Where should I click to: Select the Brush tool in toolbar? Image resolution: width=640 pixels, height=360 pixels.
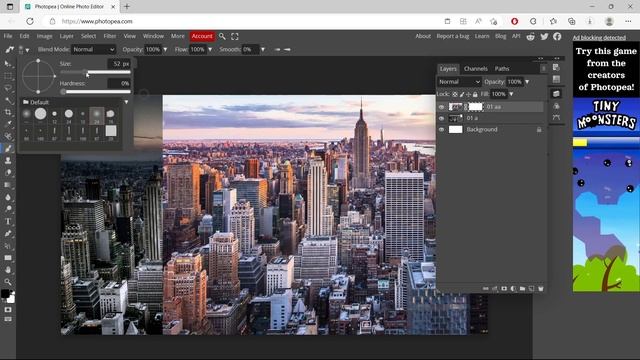tap(8, 148)
